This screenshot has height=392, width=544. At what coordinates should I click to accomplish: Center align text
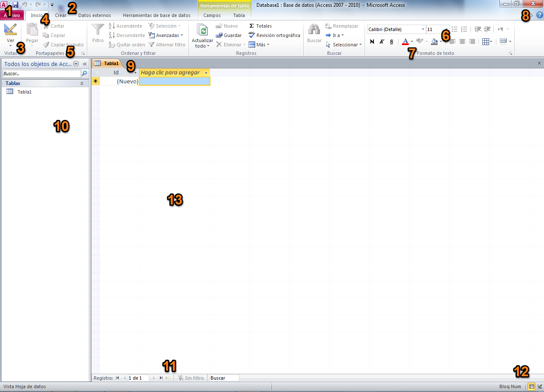[462, 42]
